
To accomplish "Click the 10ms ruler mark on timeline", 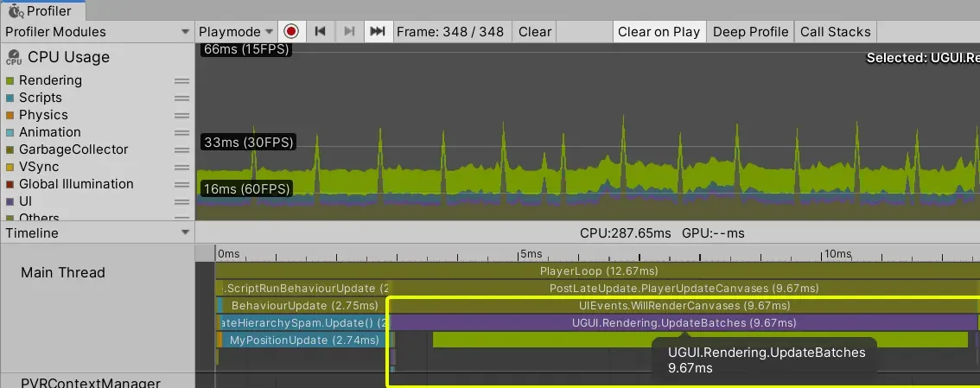I will pyautogui.click(x=837, y=254).
